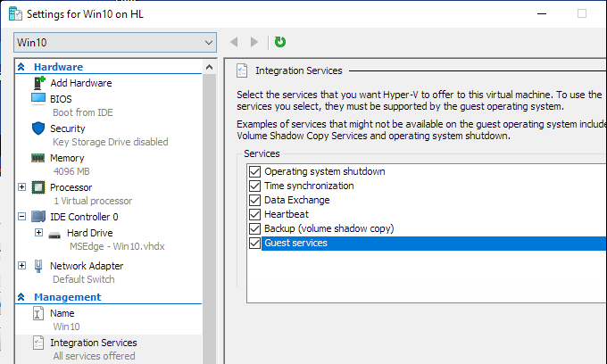Click the Hard Drive disk icon

click(x=54, y=235)
